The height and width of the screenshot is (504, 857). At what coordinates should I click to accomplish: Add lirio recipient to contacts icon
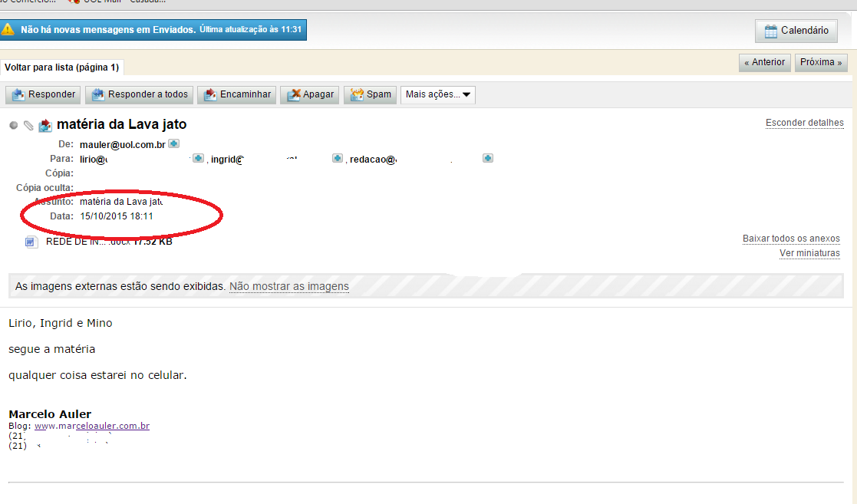click(199, 158)
